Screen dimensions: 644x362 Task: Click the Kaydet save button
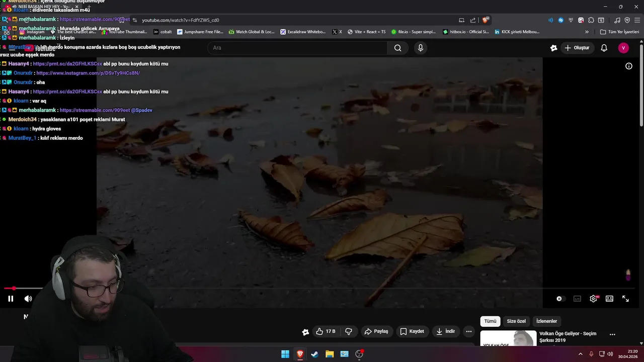pos(412,331)
